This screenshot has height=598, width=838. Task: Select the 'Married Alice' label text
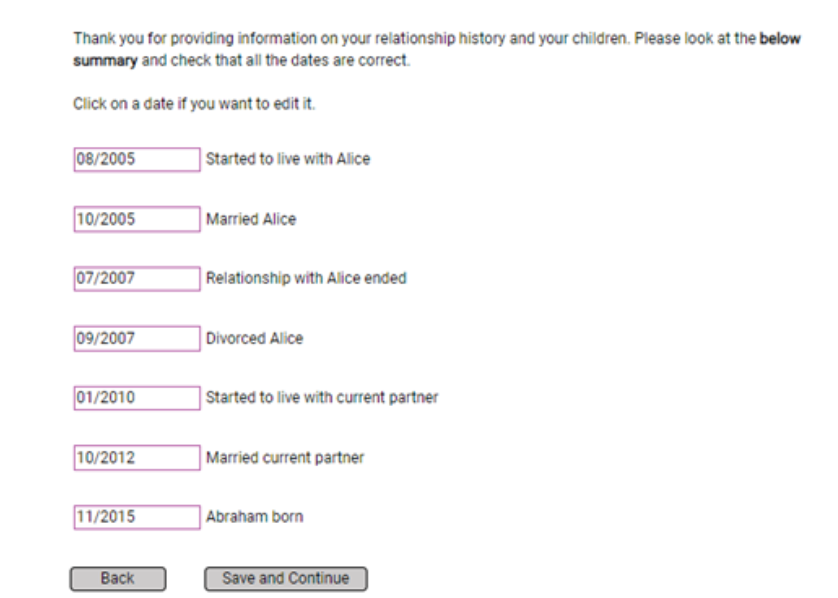[x=251, y=219]
